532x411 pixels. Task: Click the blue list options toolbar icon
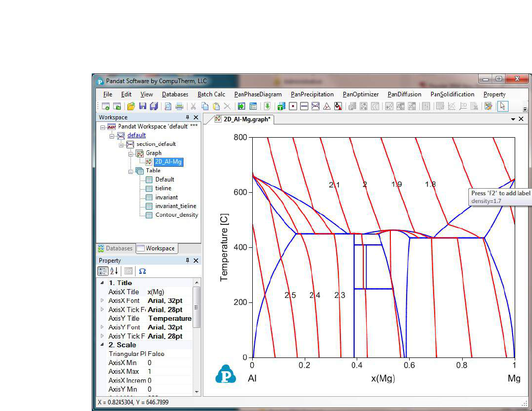click(x=253, y=106)
